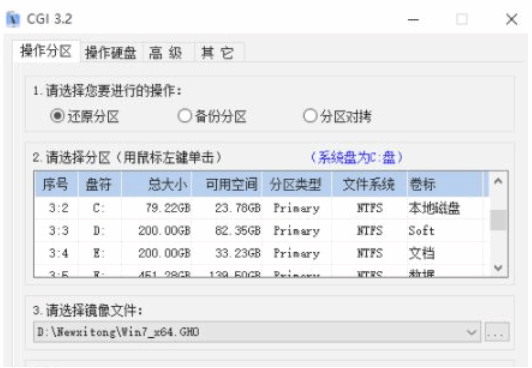
Task: Select partition row 3:4
Action: click(261, 253)
